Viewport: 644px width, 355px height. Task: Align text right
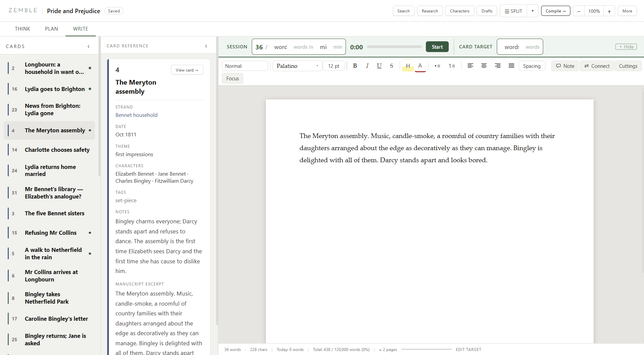(x=497, y=66)
